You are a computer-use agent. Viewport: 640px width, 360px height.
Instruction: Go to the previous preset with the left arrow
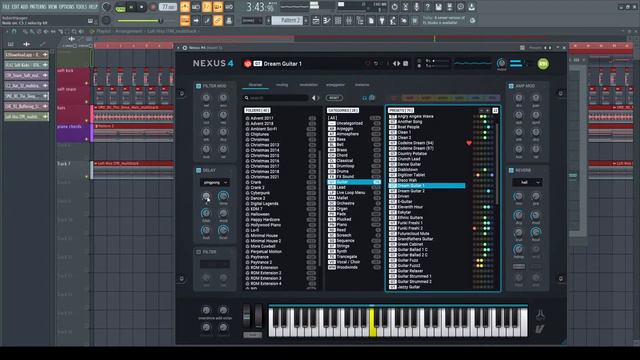(395, 64)
